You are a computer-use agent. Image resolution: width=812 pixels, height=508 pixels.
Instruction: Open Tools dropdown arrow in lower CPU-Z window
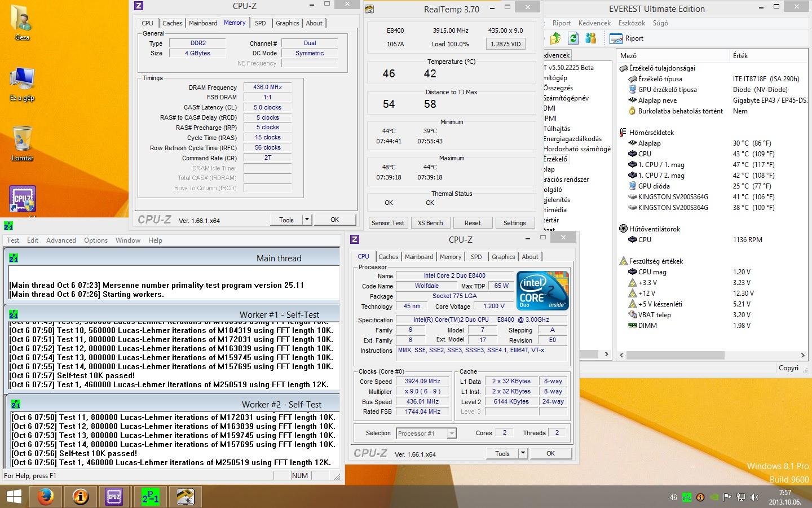coord(523,453)
